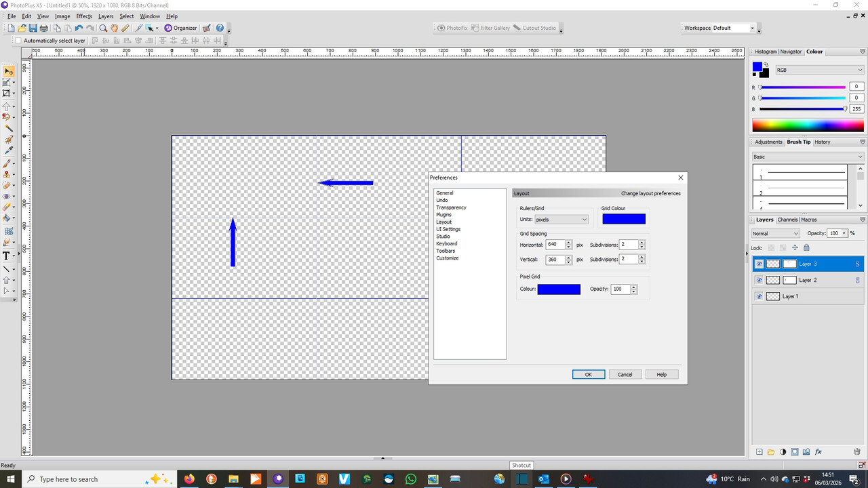Screen dimensions: 868x488
Task: Click the Windows Start button
Action: pos(11,479)
